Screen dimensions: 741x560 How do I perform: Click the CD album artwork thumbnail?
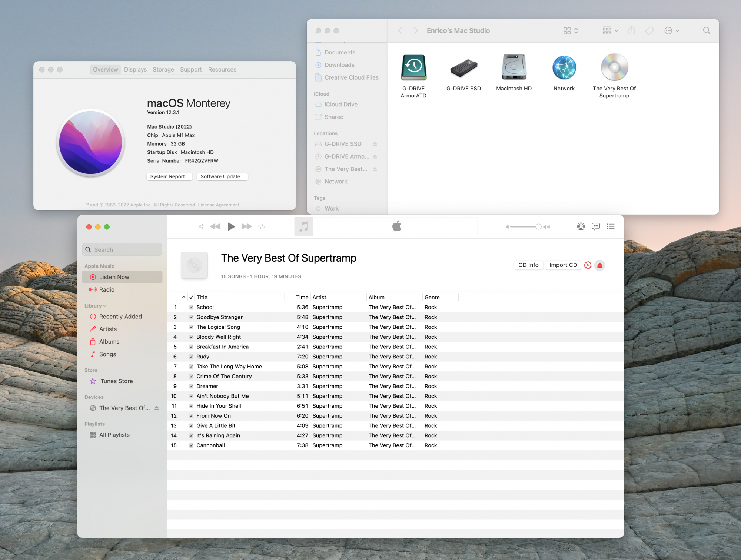click(x=194, y=265)
